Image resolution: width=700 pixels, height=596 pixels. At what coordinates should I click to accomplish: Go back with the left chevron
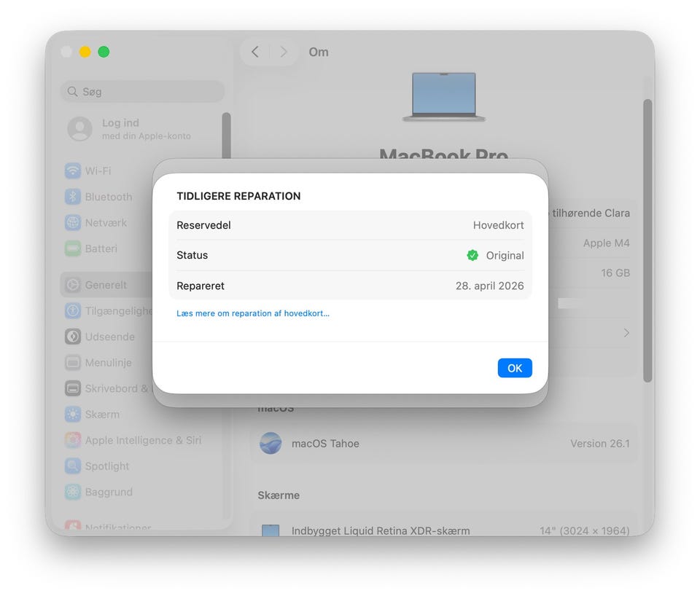(x=255, y=52)
